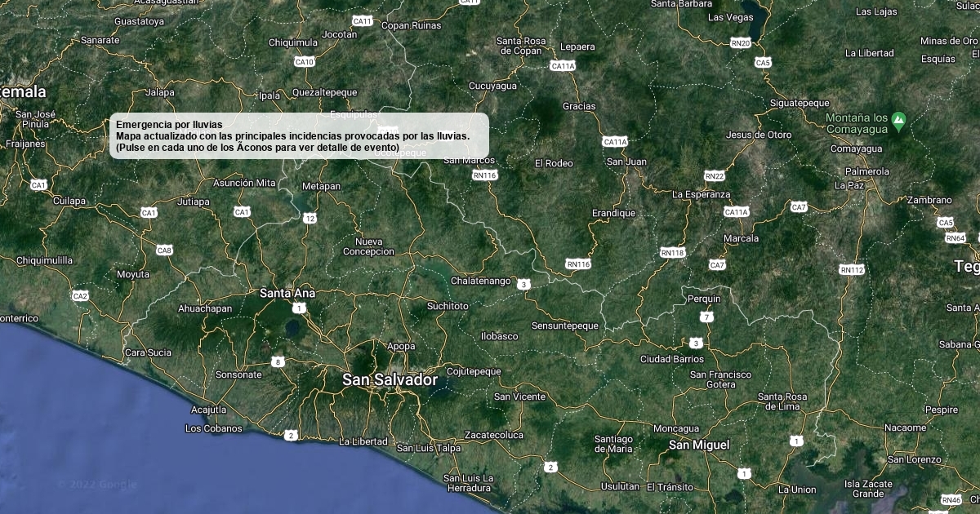Image resolution: width=980 pixels, height=514 pixels.
Task: Click the Zacatecoluca label
Action: pos(493,435)
